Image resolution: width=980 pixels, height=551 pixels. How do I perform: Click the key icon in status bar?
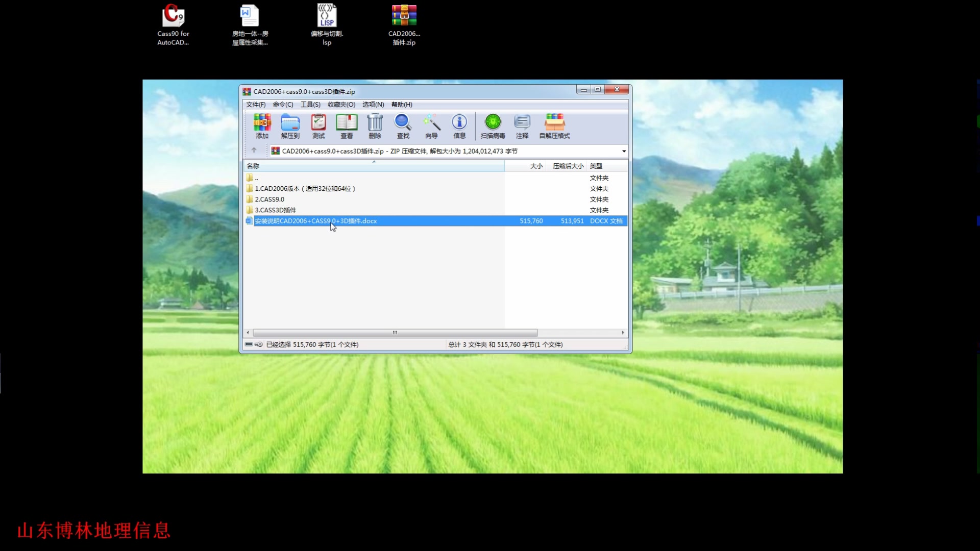pos(259,344)
